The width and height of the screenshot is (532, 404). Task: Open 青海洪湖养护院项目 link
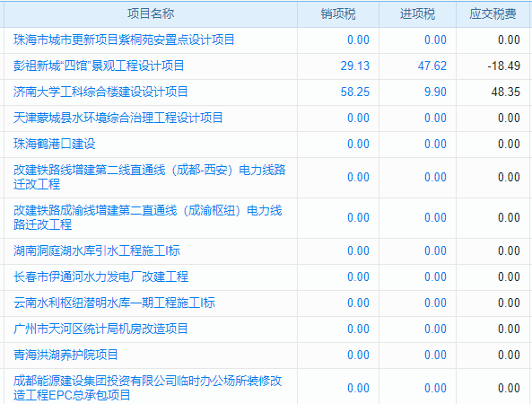(65, 356)
